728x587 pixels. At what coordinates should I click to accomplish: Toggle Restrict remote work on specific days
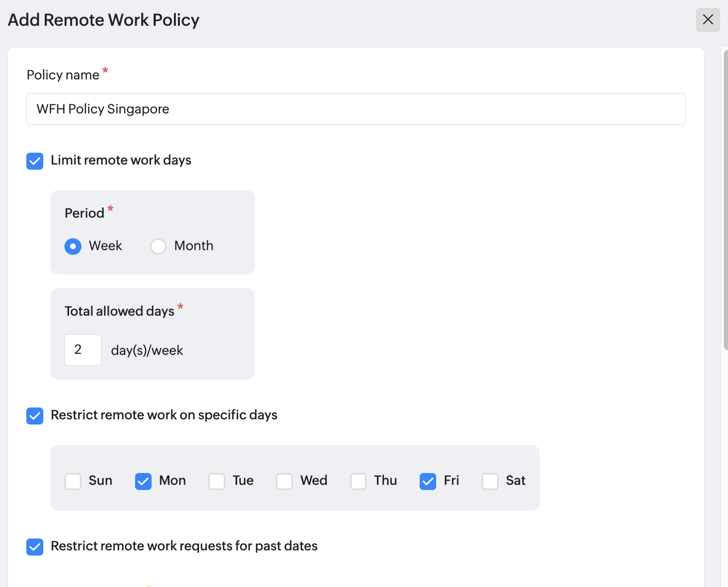(x=35, y=416)
